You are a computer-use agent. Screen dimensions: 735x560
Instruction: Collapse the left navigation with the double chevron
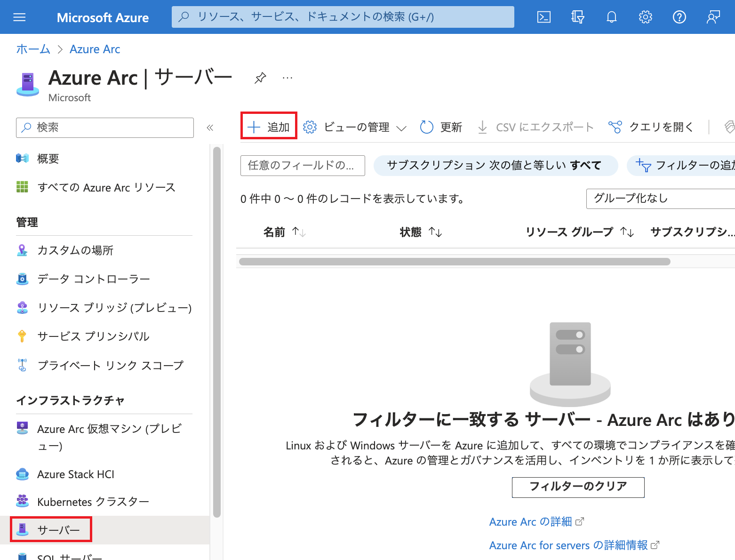[x=210, y=128]
